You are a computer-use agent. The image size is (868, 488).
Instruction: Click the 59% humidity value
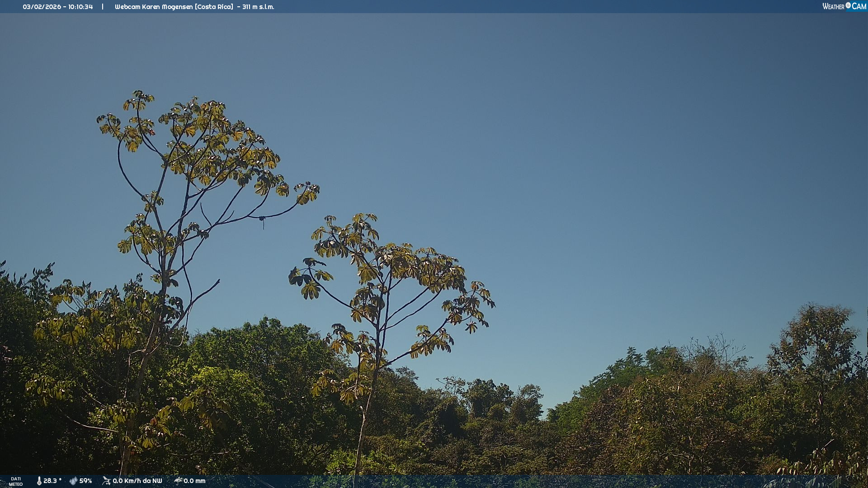pyautogui.click(x=85, y=481)
